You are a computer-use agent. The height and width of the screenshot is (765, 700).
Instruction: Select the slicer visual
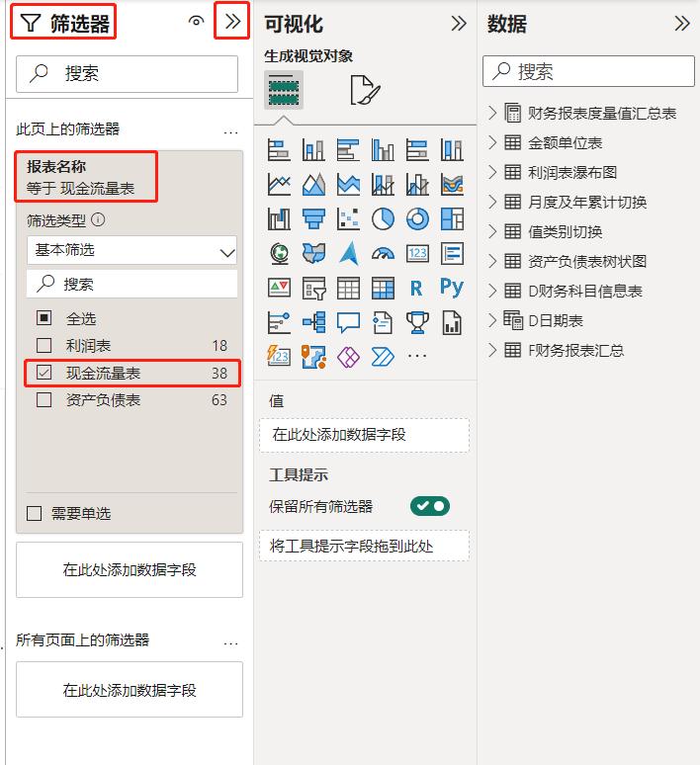313,289
